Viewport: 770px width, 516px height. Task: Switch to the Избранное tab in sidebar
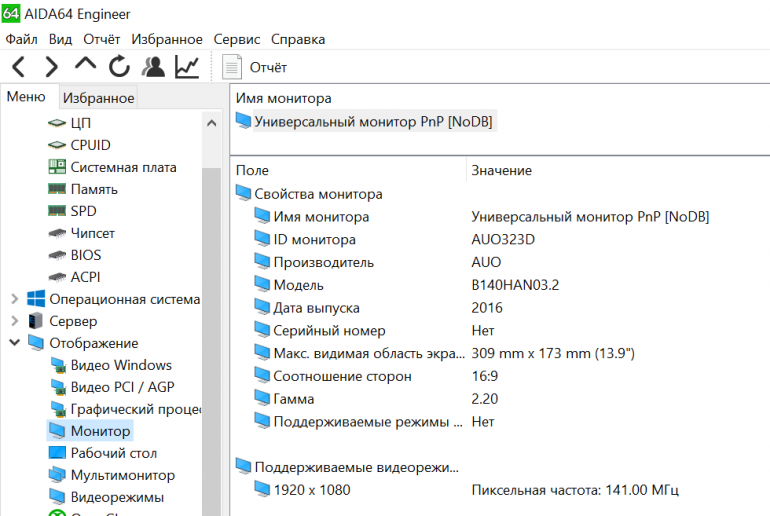[98, 98]
